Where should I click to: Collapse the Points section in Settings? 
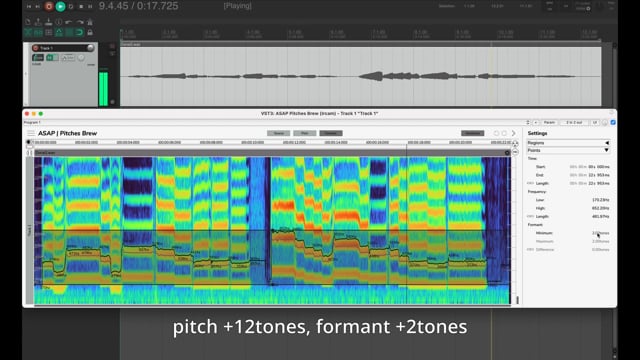(x=568, y=150)
